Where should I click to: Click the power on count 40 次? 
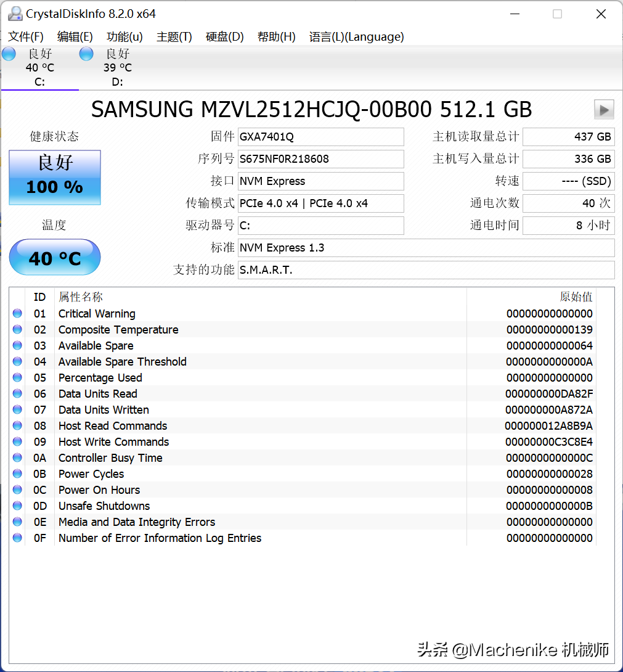tap(569, 203)
